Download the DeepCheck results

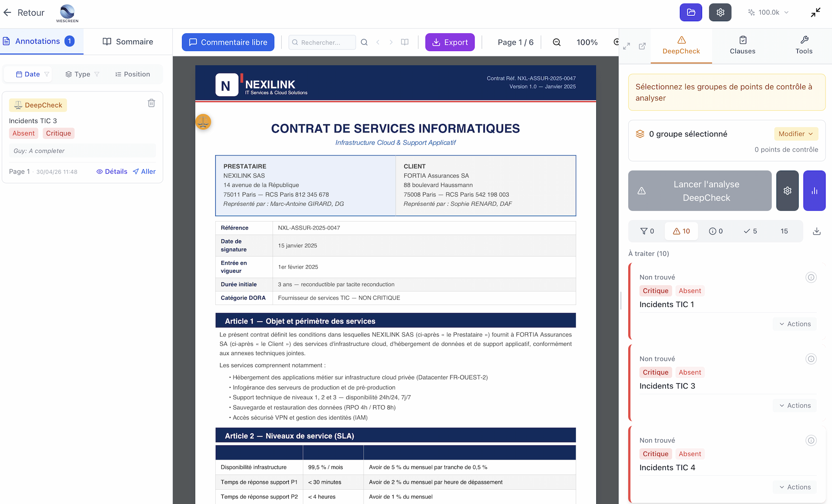[x=817, y=231]
